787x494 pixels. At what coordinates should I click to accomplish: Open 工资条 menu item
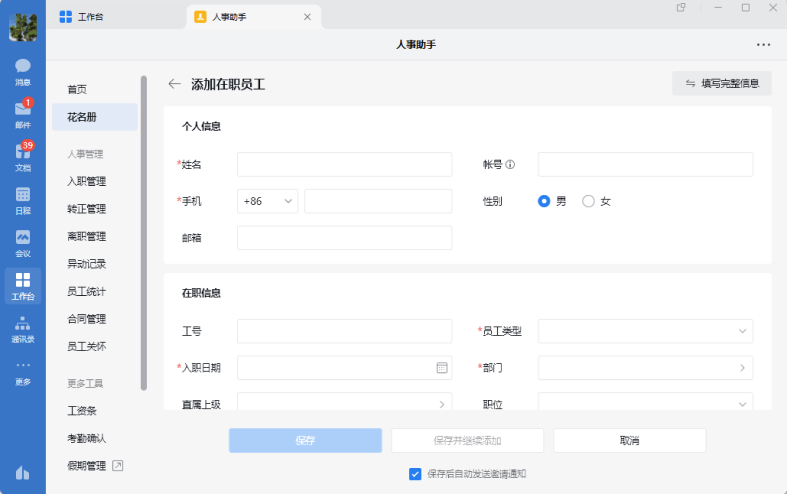(x=82, y=411)
